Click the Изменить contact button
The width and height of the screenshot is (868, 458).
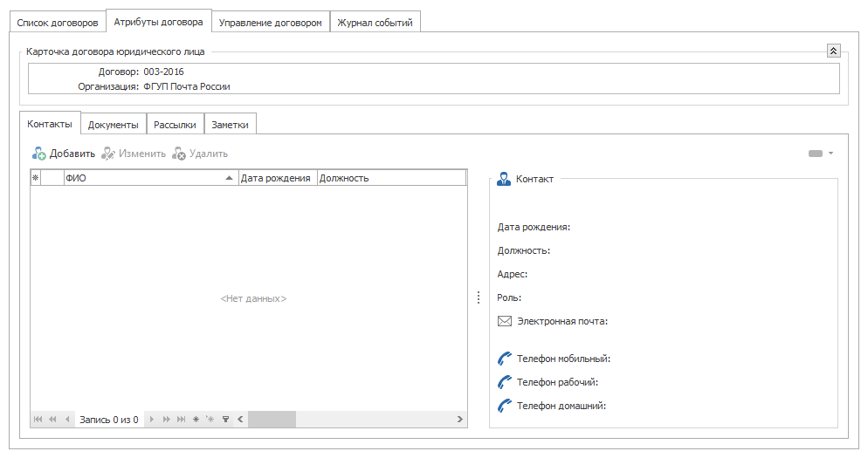[x=134, y=154]
